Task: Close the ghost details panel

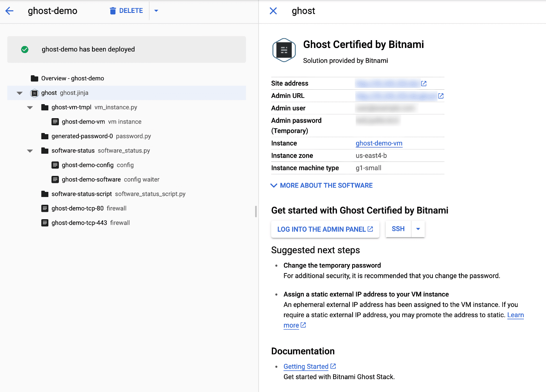Action: [x=273, y=11]
